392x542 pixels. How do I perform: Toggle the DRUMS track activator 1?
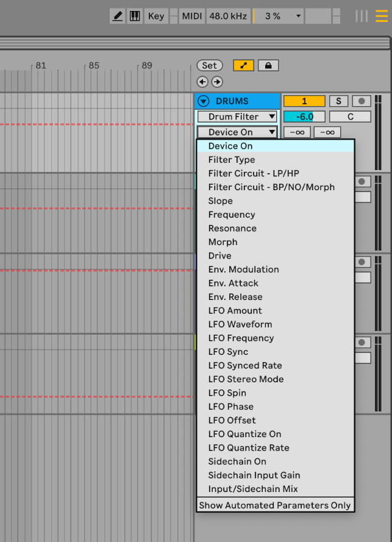[x=304, y=101]
